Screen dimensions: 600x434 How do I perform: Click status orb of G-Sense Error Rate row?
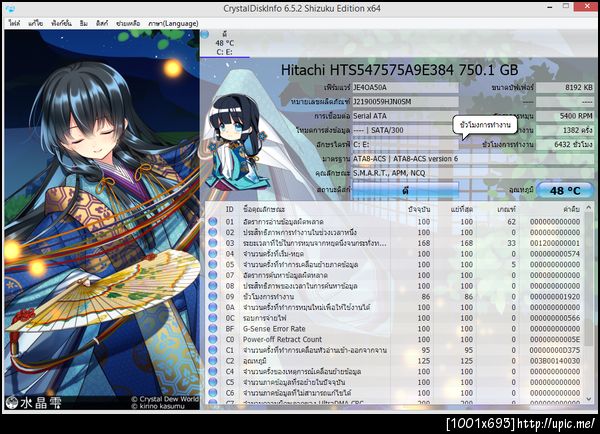213,329
